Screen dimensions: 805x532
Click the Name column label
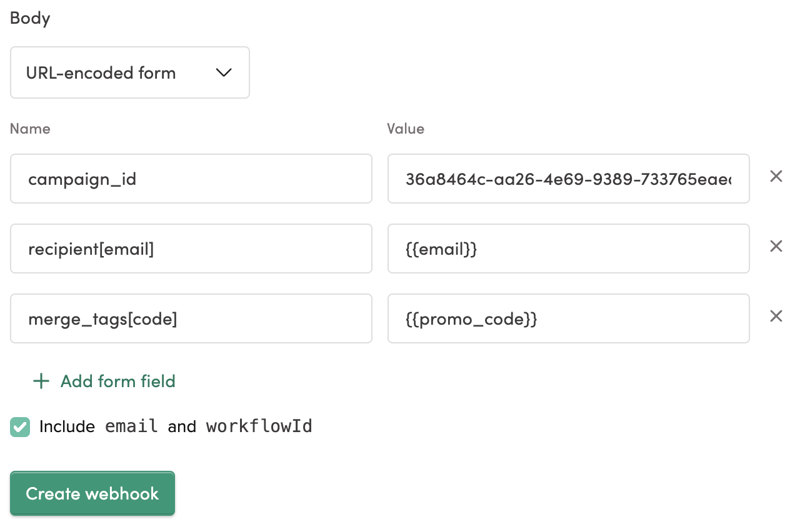[30, 129]
